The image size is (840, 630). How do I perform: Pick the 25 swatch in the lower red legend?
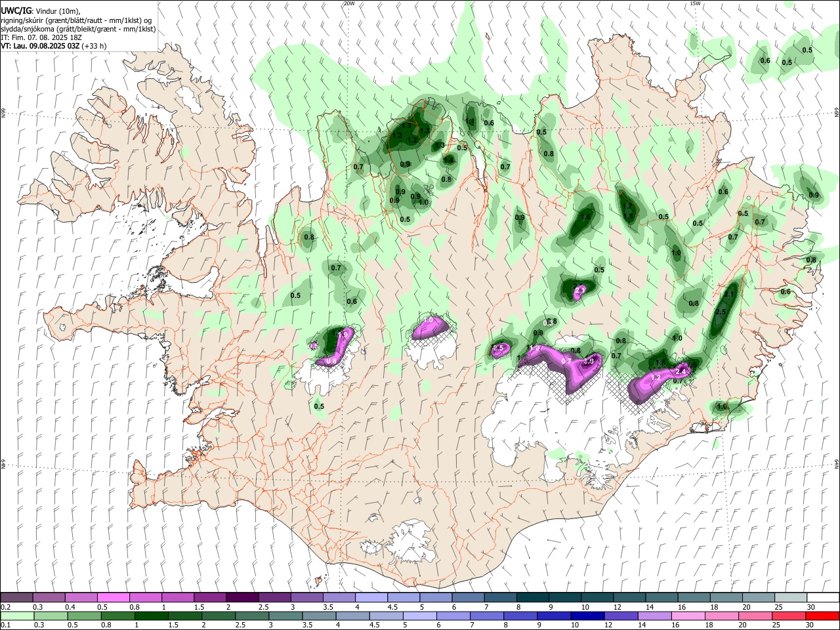(789, 616)
